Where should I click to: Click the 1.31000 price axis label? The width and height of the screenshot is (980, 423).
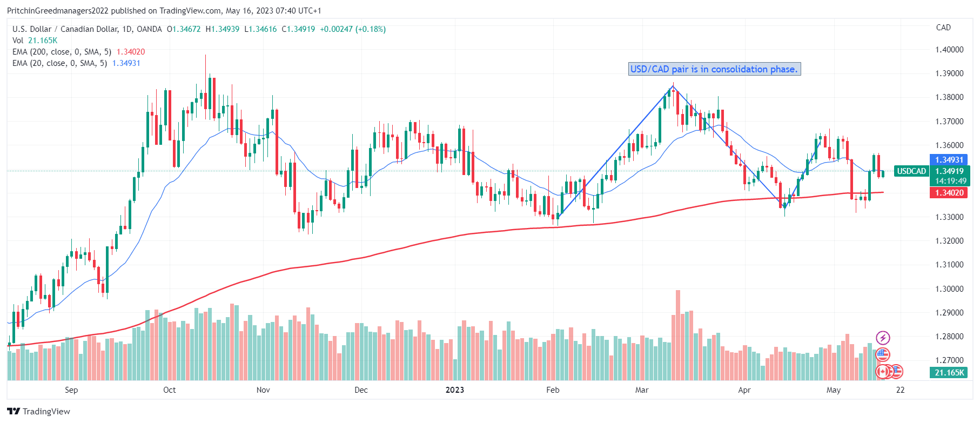[949, 265]
